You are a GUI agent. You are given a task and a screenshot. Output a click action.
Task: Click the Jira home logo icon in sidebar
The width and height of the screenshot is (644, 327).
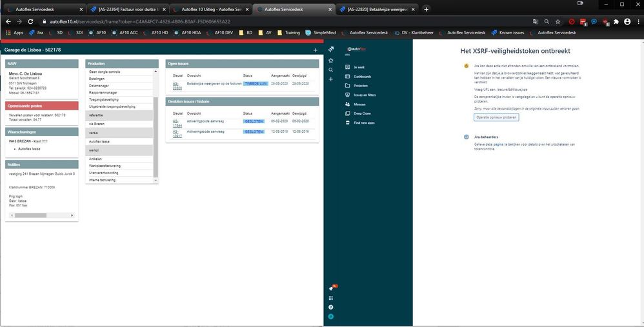pos(331,49)
